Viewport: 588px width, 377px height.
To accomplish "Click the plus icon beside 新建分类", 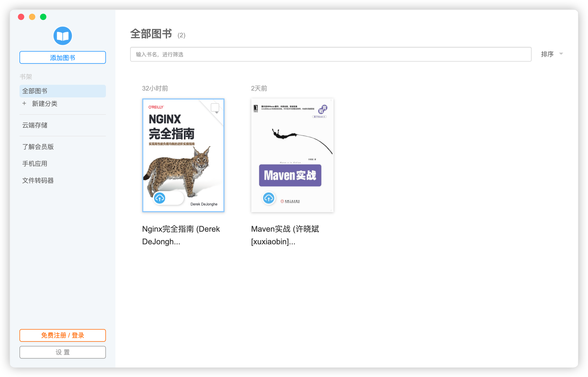I will [24, 103].
